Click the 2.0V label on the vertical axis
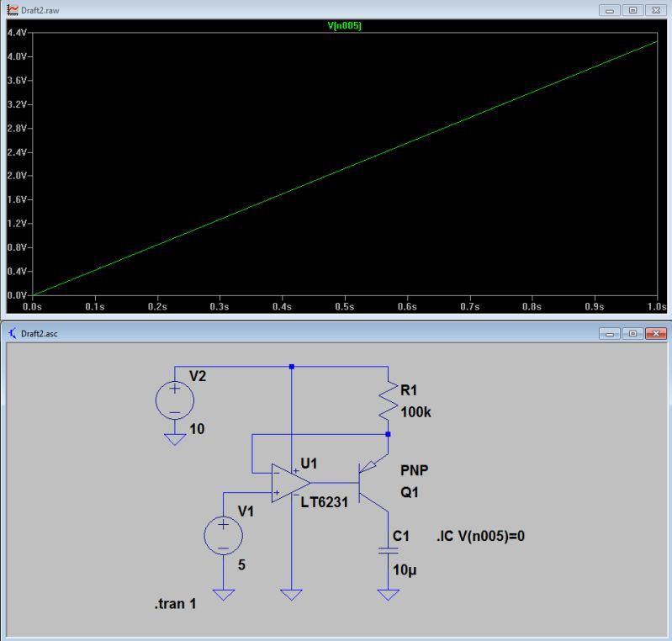 17,175
